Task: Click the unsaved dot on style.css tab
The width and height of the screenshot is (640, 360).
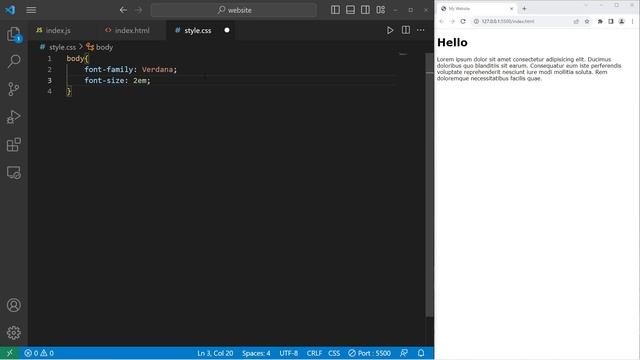Action: tap(227, 30)
